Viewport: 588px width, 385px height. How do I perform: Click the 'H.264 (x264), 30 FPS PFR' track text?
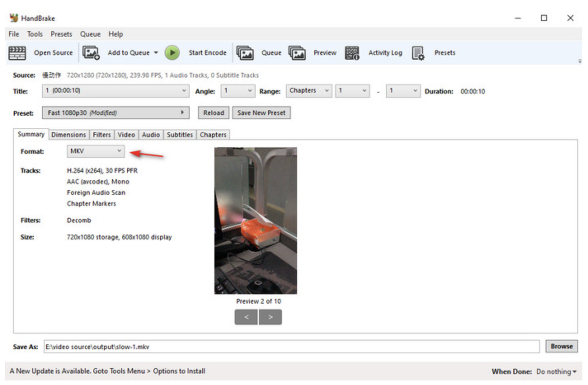[102, 170]
